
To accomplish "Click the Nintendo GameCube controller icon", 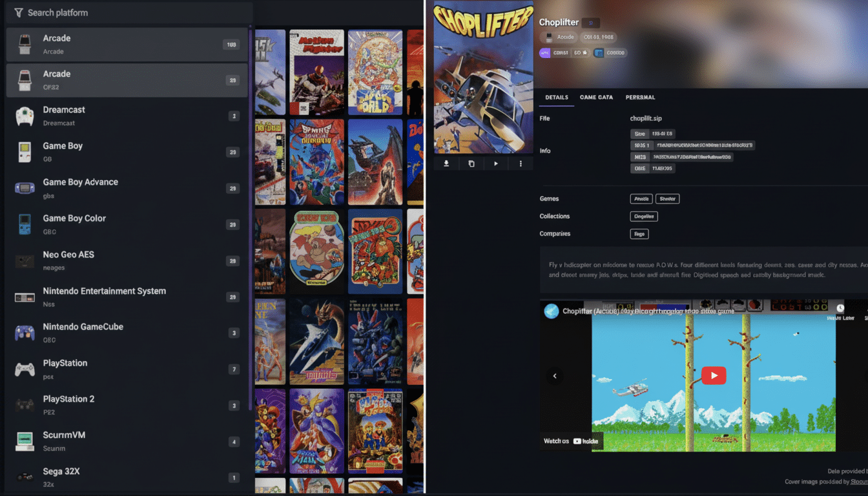I will 23,333.
